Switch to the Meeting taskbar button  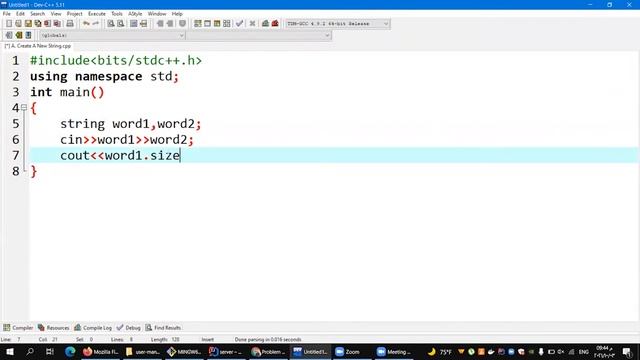393,351
